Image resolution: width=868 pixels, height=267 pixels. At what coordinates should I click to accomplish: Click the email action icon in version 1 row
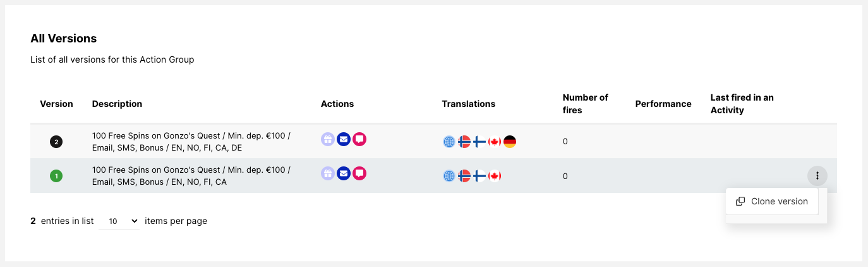click(x=343, y=173)
